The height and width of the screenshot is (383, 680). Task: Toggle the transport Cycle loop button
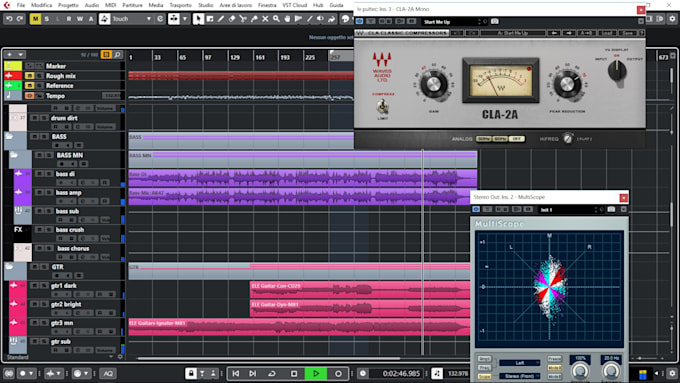(x=272, y=373)
